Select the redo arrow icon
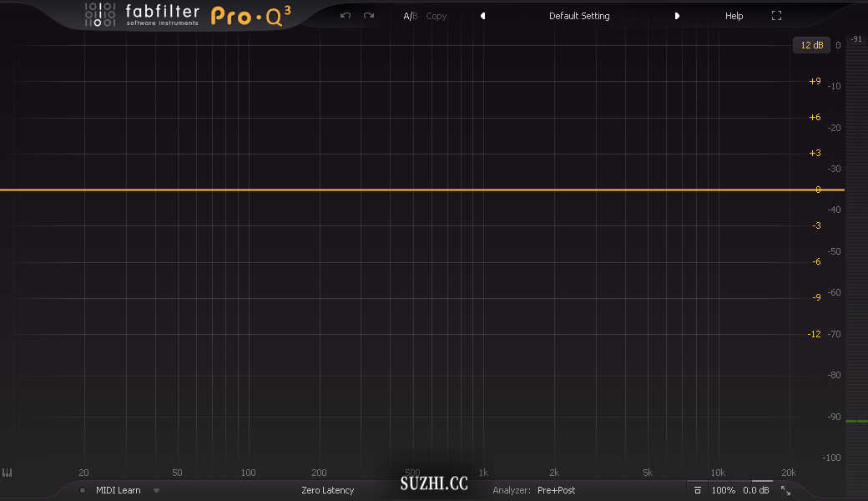Viewport: 868px width, 501px height. point(367,15)
